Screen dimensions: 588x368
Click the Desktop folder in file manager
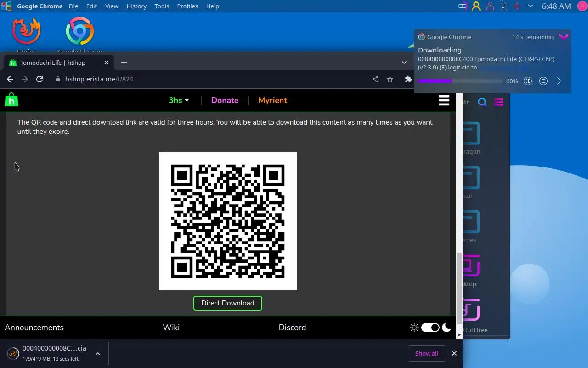(471, 271)
